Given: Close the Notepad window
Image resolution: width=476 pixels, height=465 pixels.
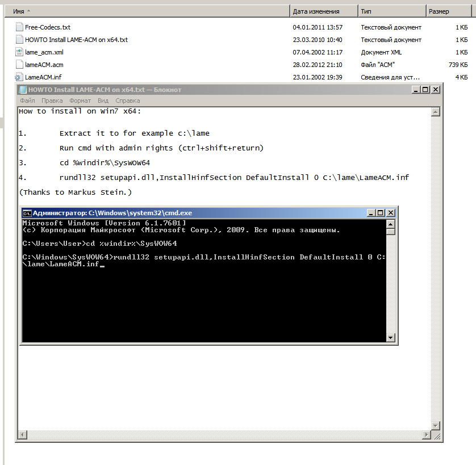Looking at the screenshot, I should (x=436, y=90).
